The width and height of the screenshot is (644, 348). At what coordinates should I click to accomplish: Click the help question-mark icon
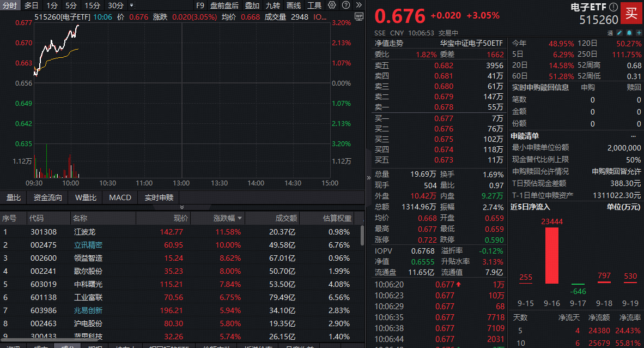345,5
